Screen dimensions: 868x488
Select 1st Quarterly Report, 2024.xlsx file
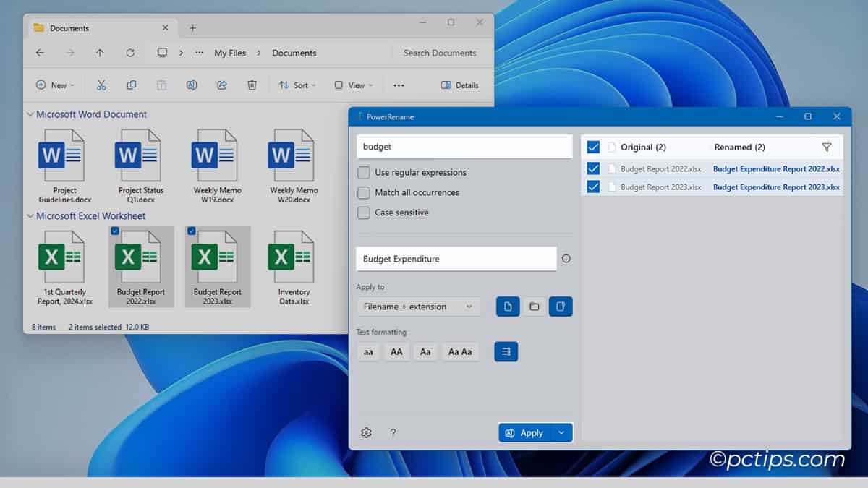click(64, 267)
